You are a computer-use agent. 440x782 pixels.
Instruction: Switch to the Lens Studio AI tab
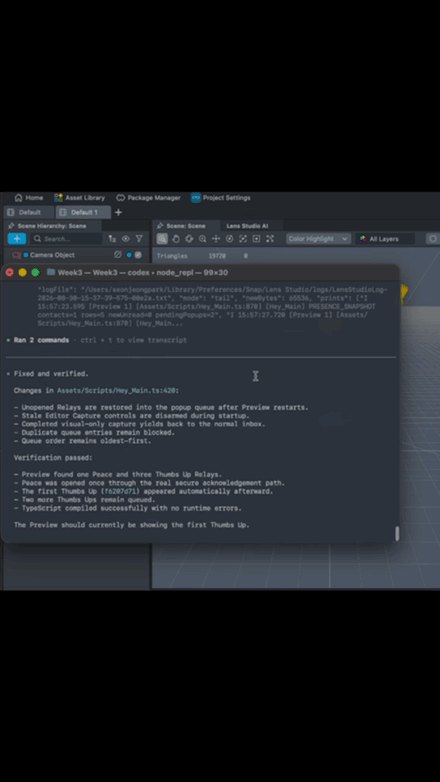click(247, 226)
